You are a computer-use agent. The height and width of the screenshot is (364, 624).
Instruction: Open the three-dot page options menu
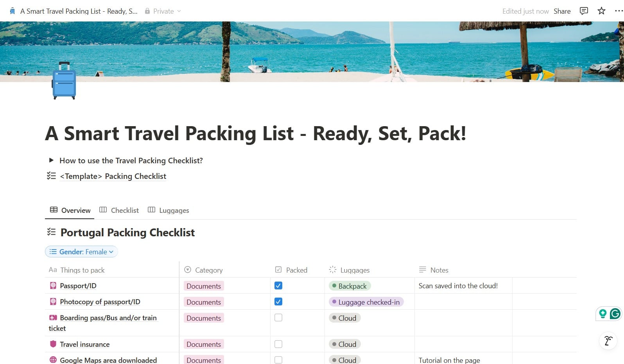(x=619, y=11)
